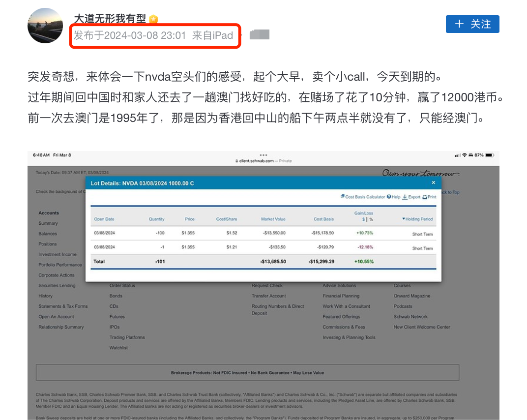
Task: Open Schwab Network link
Action: [x=410, y=317]
